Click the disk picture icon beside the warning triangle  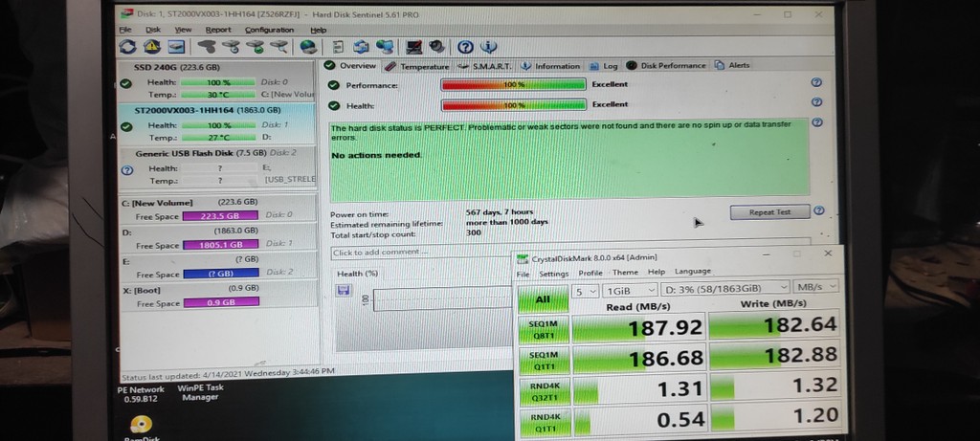[176, 47]
